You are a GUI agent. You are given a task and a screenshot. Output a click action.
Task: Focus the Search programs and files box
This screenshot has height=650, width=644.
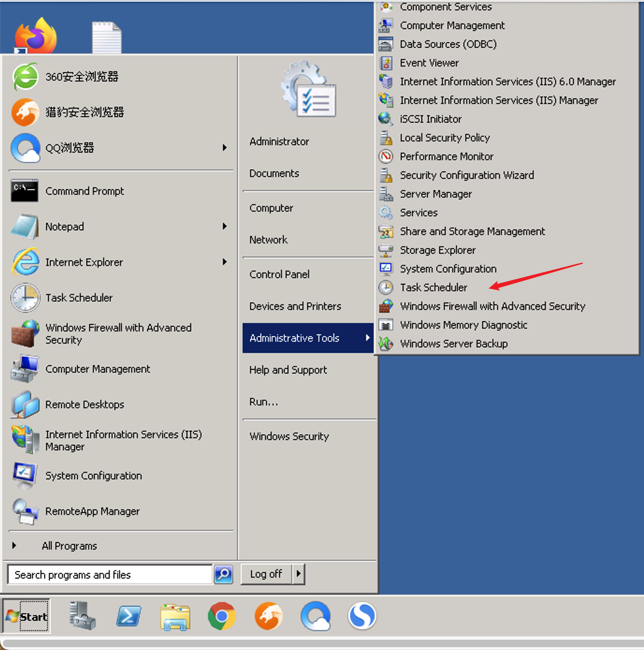click(x=110, y=574)
